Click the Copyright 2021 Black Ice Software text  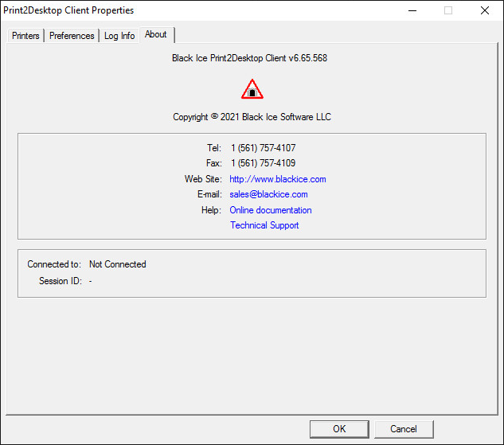[x=252, y=117]
